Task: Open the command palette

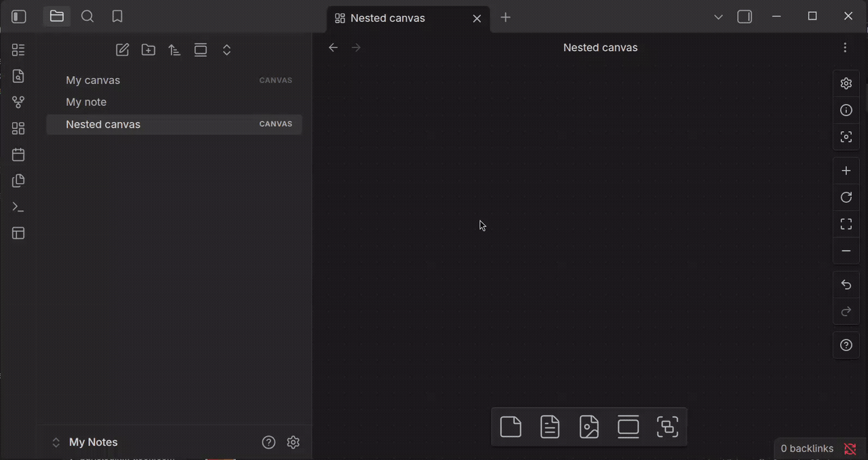Action: (x=18, y=207)
